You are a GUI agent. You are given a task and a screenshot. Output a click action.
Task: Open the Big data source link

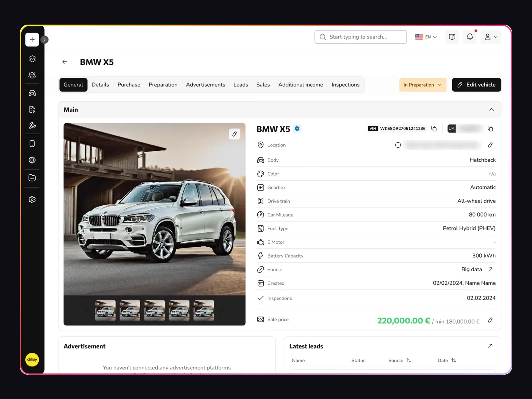[x=490, y=269]
